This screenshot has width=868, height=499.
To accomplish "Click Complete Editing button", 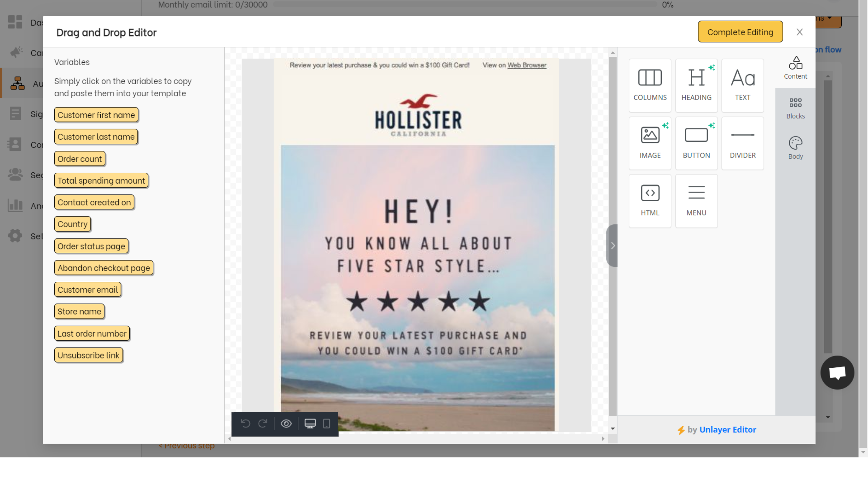I will (740, 32).
